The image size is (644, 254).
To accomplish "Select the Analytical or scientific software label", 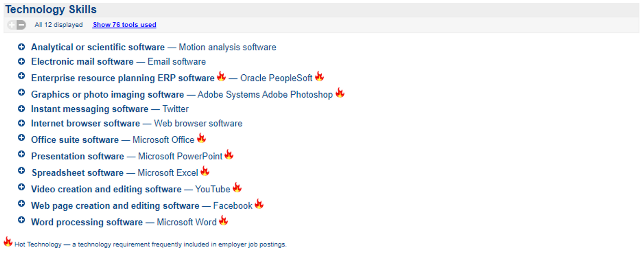I will click(x=98, y=47).
